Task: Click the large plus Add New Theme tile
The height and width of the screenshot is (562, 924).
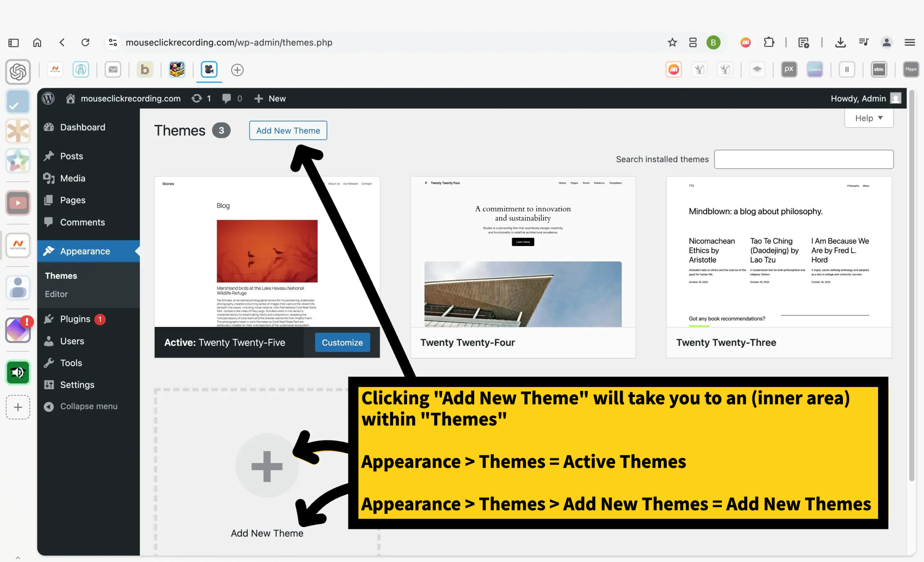Action: pos(267,466)
